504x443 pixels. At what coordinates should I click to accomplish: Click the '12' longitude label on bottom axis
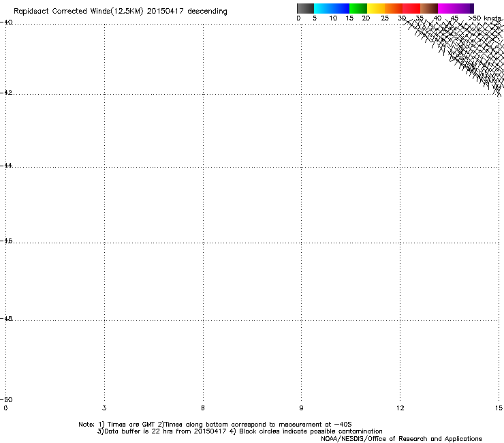click(x=400, y=408)
